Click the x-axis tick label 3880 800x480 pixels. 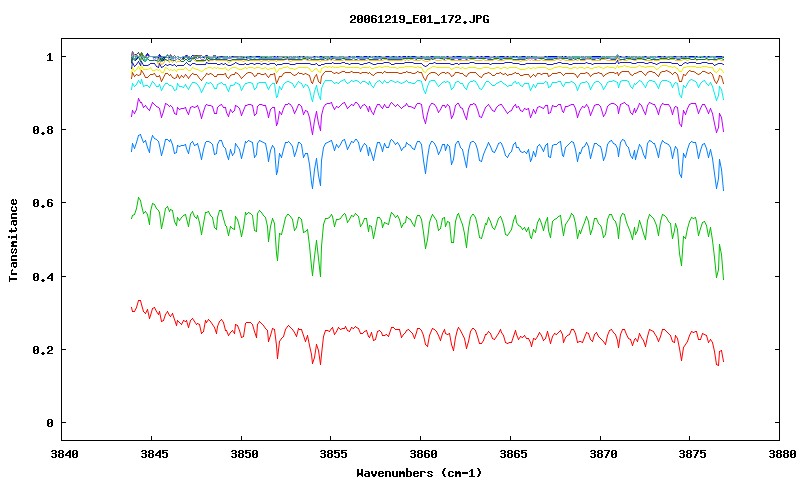click(781, 454)
